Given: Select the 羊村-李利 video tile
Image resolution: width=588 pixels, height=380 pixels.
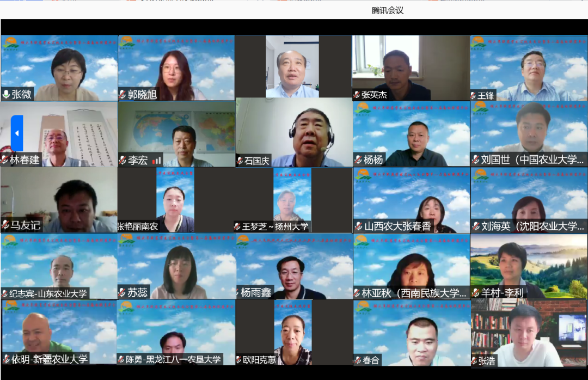Looking at the screenshot, I should 529,266.
